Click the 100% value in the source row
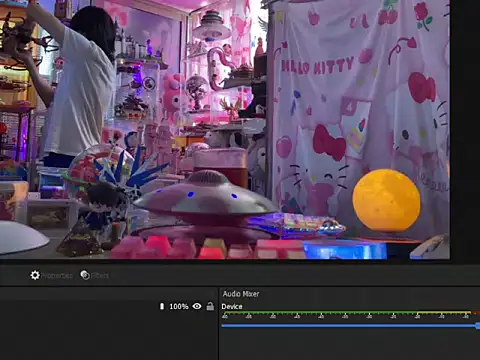 179,306
